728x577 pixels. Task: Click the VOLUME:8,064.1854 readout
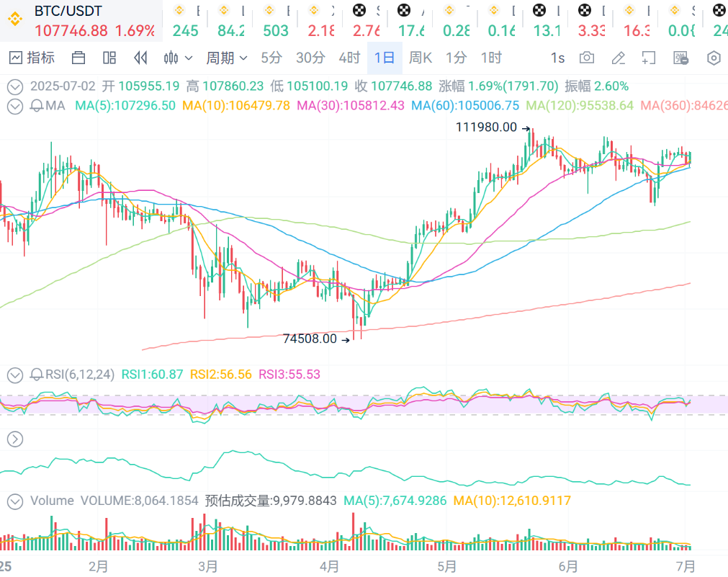139,501
